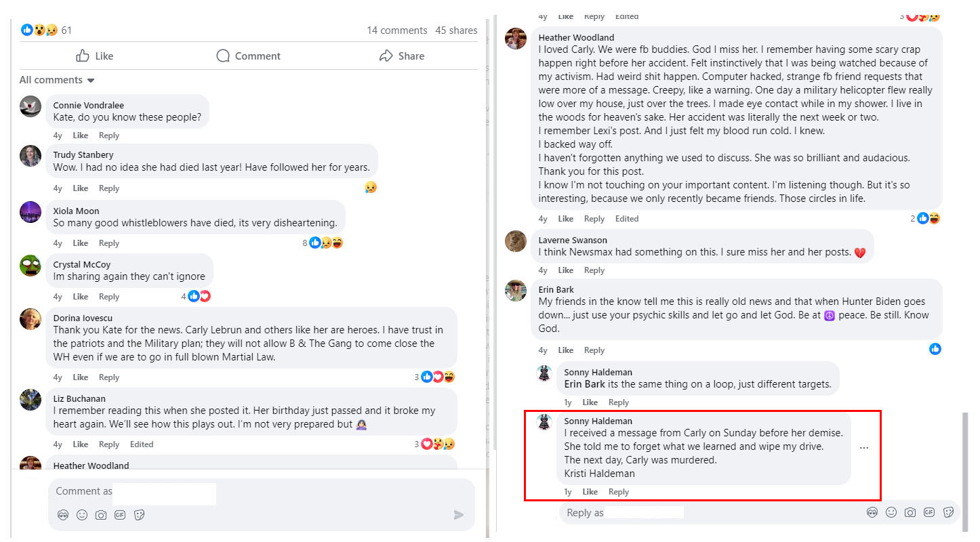This screenshot has height=542, width=980.
Task: Click the Share button under the post
Action: click(x=402, y=56)
